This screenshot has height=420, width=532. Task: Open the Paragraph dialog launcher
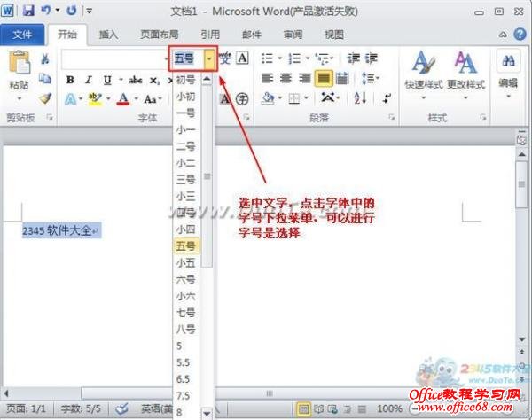click(x=392, y=117)
